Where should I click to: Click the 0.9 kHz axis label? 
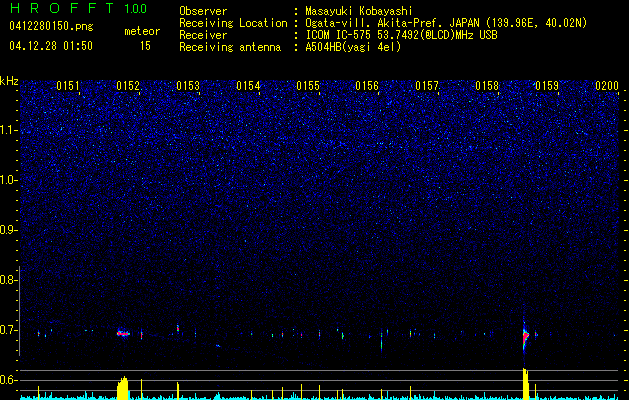[9, 230]
